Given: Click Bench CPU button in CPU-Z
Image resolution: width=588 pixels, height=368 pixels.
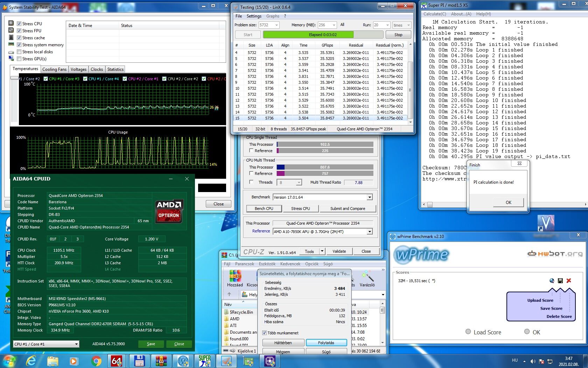Looking at the screenshot, I should [264, 209].
